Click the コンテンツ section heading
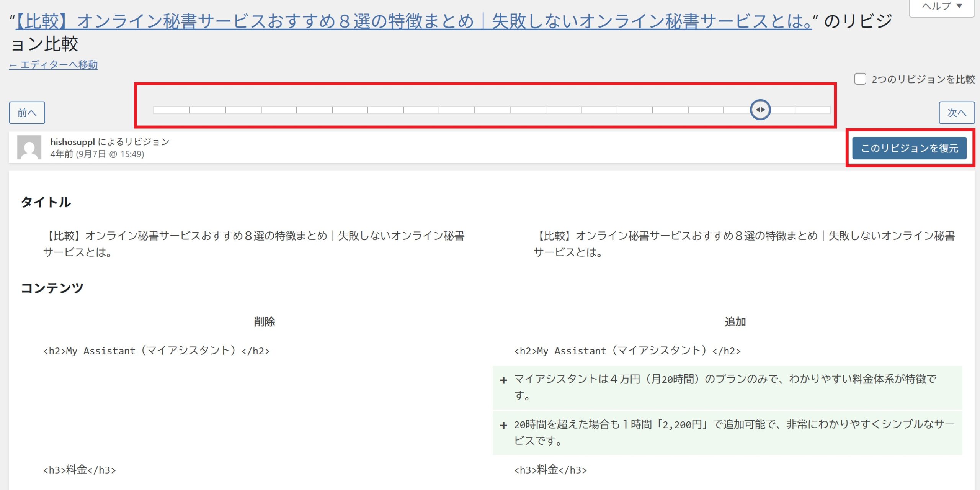The width and height of the screenshot is (980, 490). point(52,288)
